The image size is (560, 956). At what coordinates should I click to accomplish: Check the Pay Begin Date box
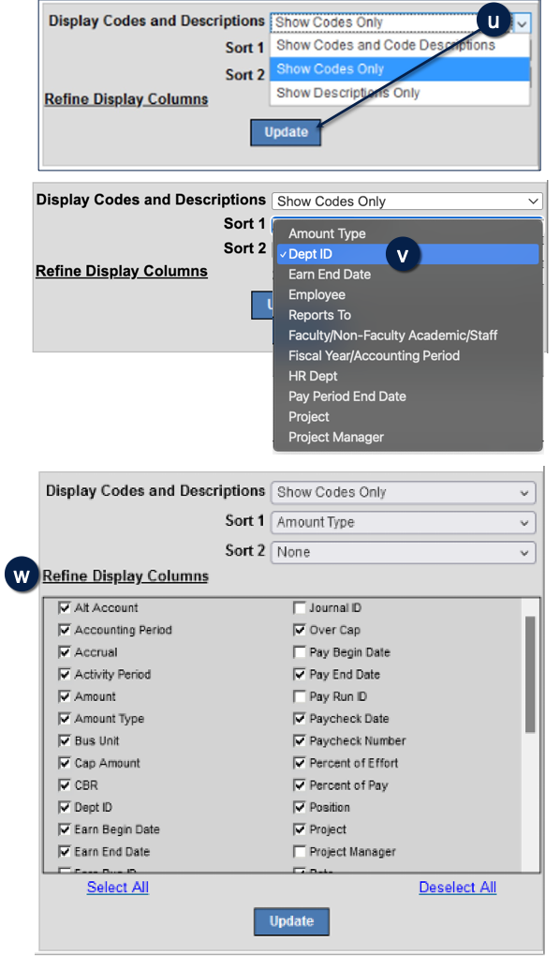[299, 652]
